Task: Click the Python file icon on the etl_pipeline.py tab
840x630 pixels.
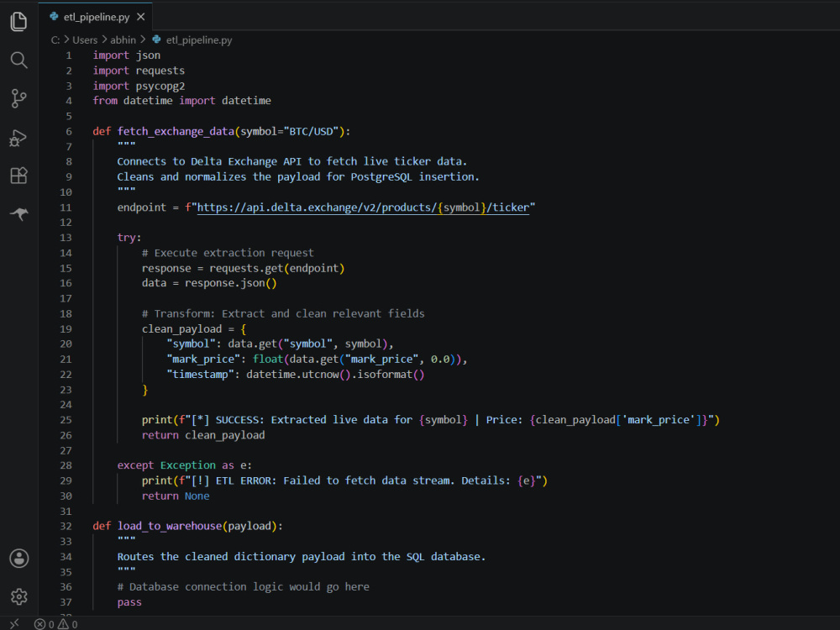Action: (x=54, y=17)
